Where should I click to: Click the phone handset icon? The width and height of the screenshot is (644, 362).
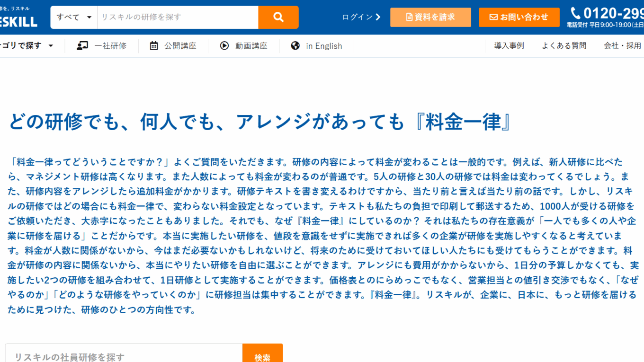pyautogui.click(x=575, y=13)
